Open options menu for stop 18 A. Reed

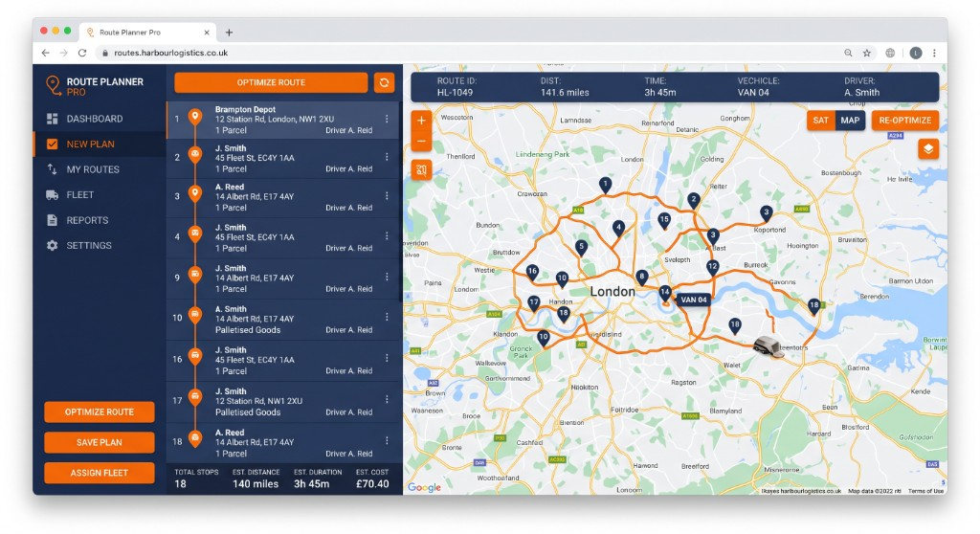coord(387,440)
